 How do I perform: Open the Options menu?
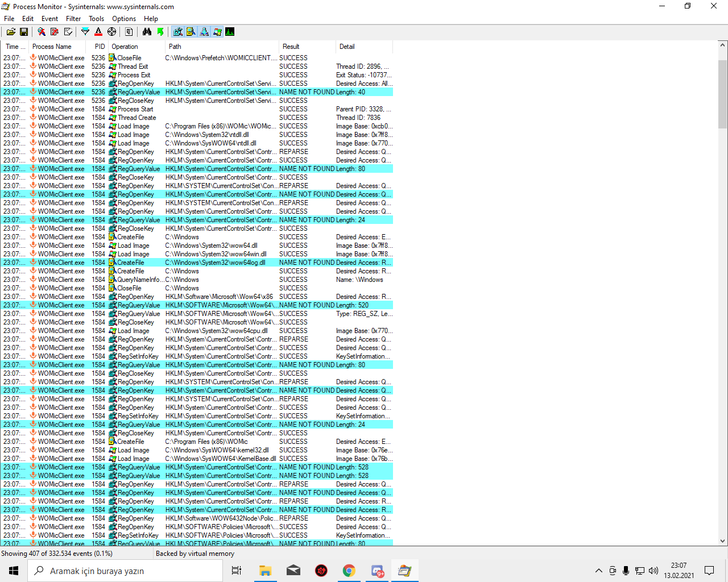coord(124,19)
